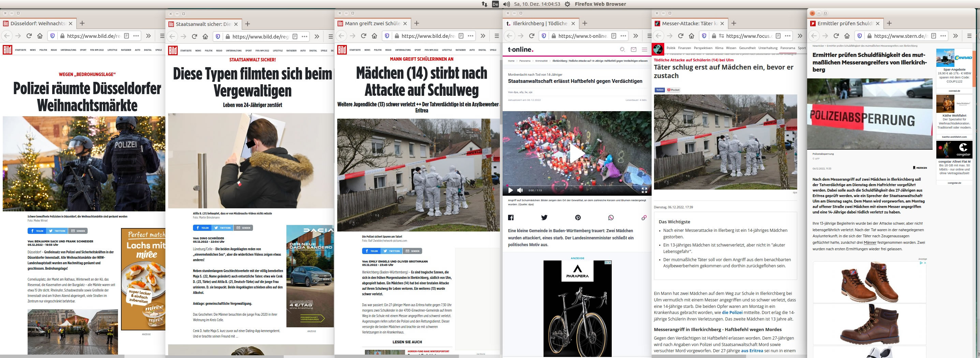
Task: Enter fullscreen on t-online video
Action: (x=644, y=190)
